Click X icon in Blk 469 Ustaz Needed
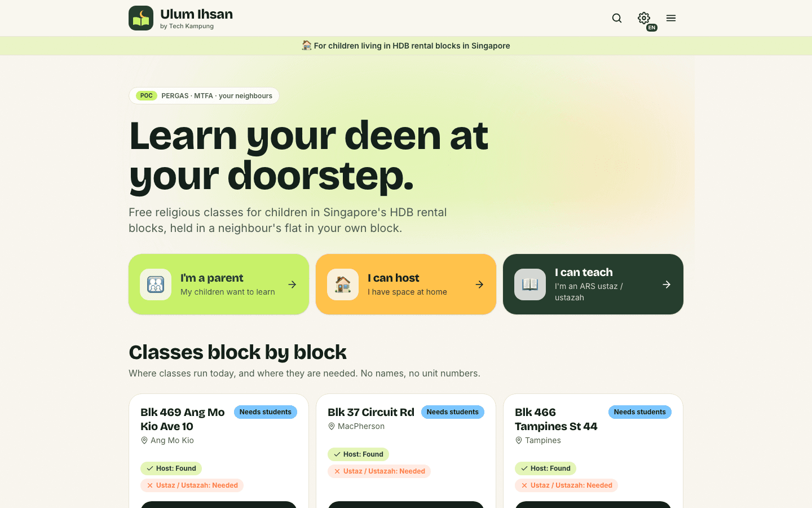Image resolution: width=812 pixels, height=508 pixels. pyautogui.click(x=150, y=485)
